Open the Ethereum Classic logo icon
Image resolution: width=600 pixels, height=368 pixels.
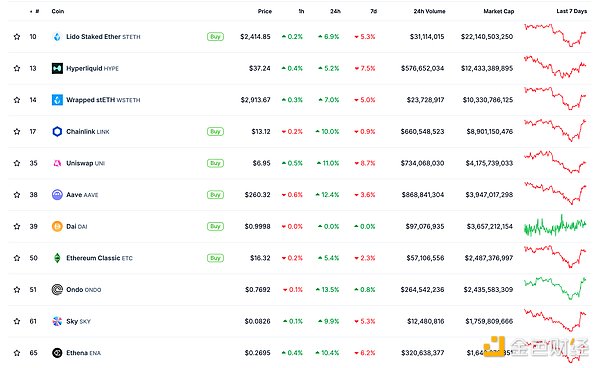point(57,258)
